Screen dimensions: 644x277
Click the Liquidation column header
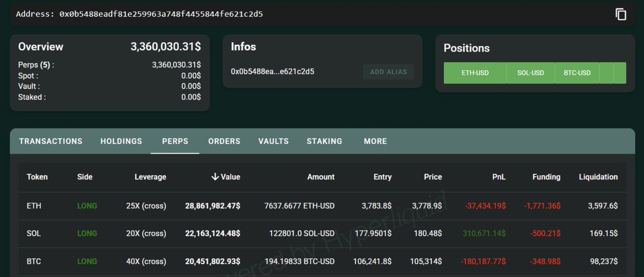(x=598, y=177)
